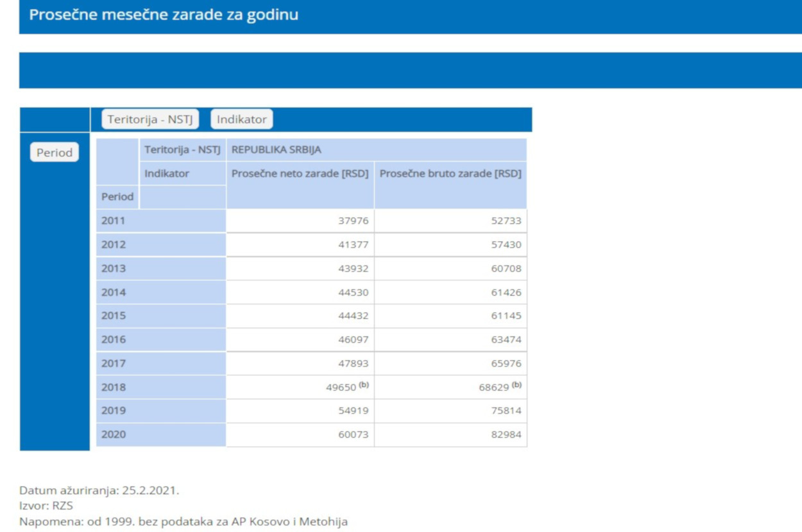802x532 pixels.
Task: Click the Indikator pivot button
Action: click(x=241, y=119)
